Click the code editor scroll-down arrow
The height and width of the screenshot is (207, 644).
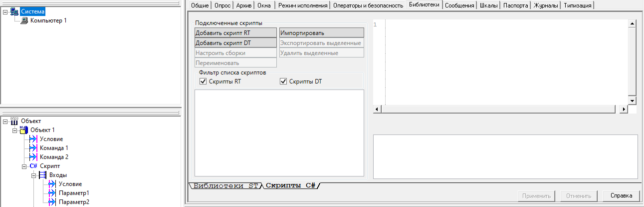pos(632,100)
